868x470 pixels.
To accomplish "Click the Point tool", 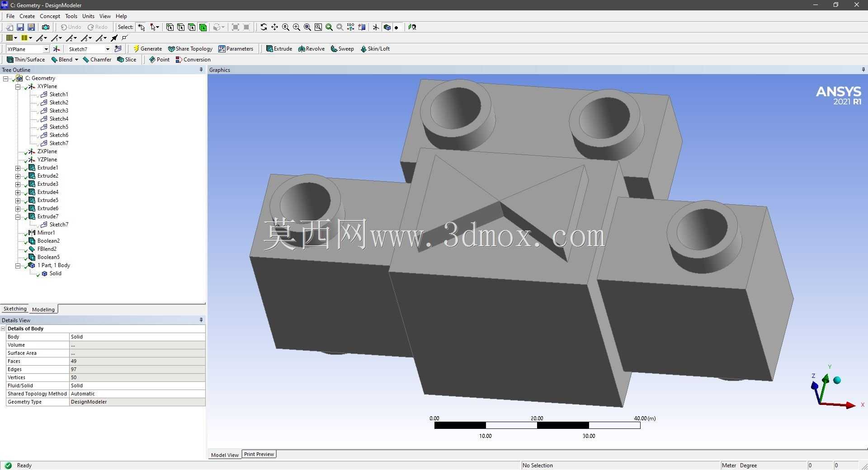I will pos(159,60).
